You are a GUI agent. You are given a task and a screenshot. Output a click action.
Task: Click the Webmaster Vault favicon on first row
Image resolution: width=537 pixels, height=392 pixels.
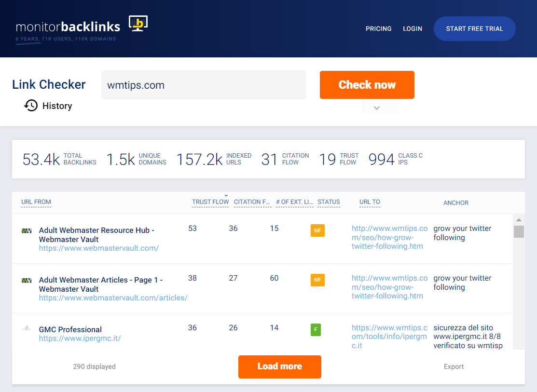[x=27, y=230]
